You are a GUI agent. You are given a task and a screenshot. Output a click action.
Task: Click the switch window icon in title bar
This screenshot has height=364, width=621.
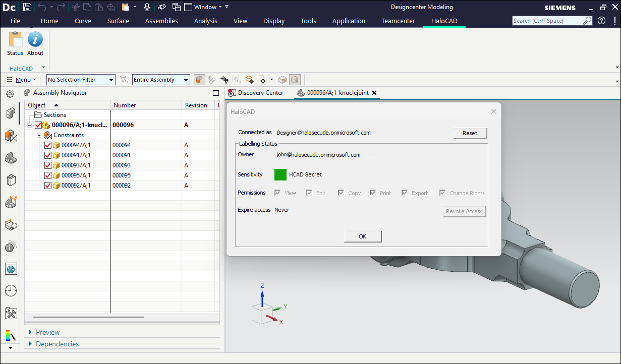[x=176, y=7]
